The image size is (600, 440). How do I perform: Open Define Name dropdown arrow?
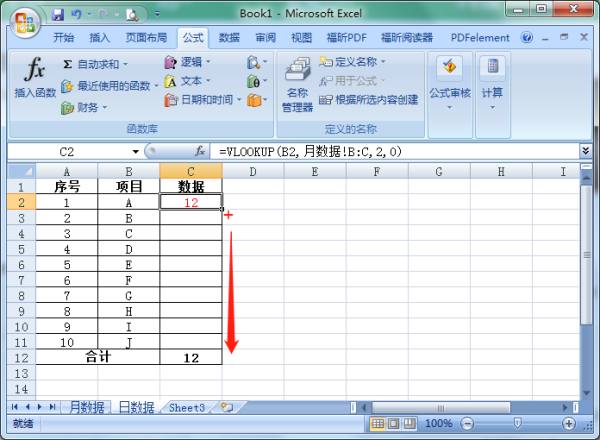[x=383, y=62]
